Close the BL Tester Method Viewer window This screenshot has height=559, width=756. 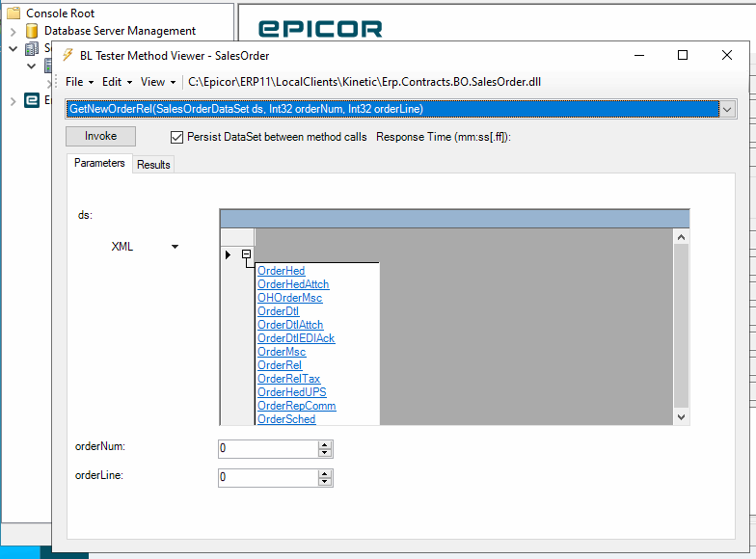click(x=727, y=56)
